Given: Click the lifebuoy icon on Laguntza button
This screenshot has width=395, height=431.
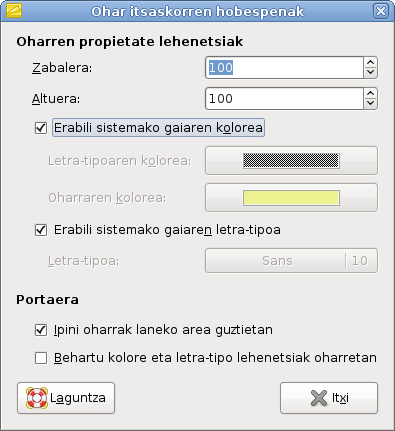Looking at the screenshot, I should point(37,398).
